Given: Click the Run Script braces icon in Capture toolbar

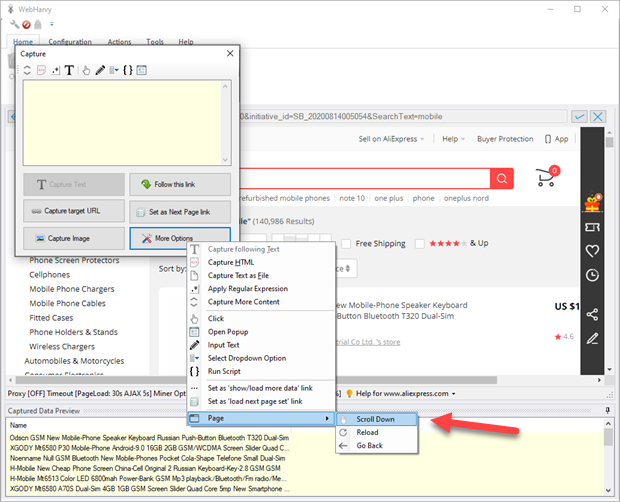Looking at the screenshot, I should [126, 70].
